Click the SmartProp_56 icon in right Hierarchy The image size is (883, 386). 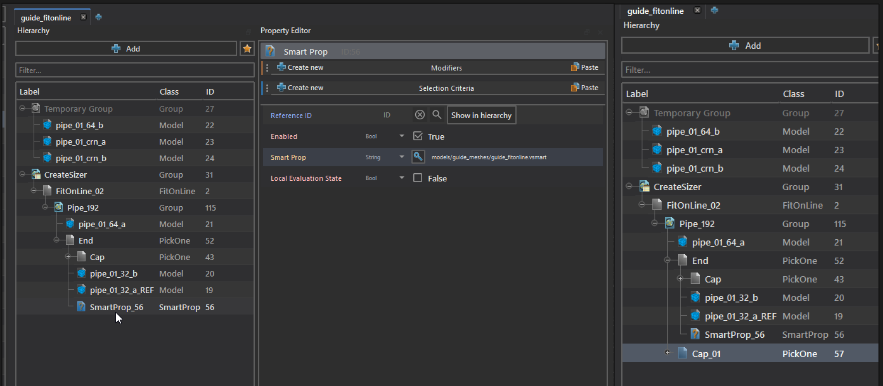pyautogui.click(x=695, y=335)
